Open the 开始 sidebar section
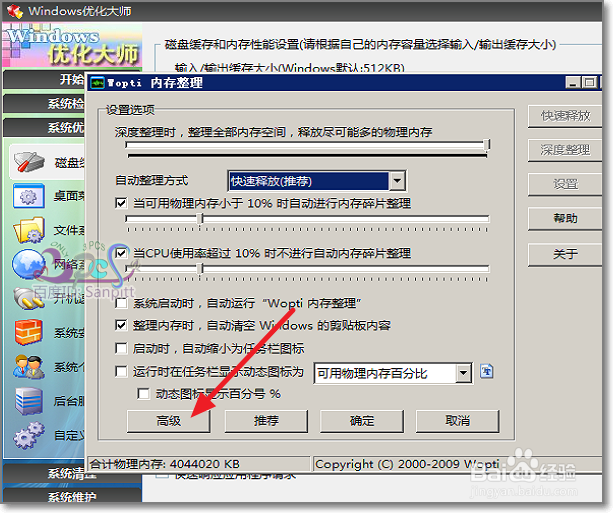613x513 pixels. tap(44, 79)
